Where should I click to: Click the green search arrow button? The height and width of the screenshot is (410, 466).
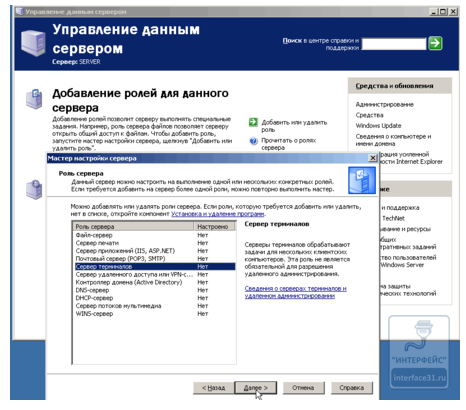click(x=435, y=43)
